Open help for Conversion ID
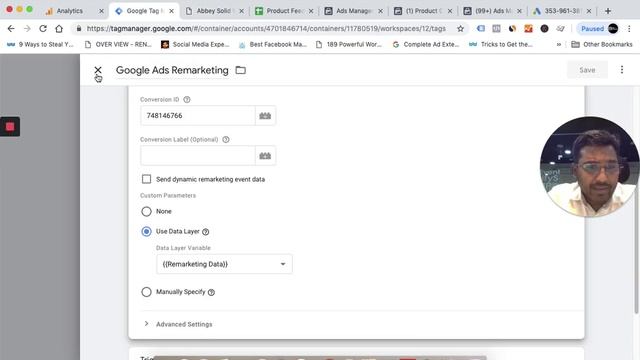Viewport: 640px width, 360px height. click(187, 100)
